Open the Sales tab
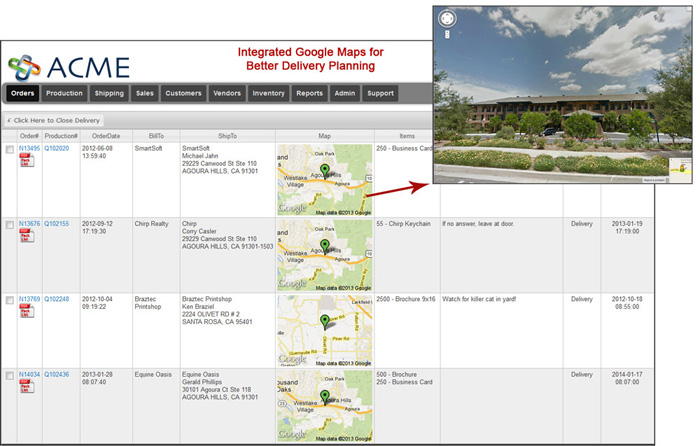Viewport: 700px width, 446px height. point(145,93)
